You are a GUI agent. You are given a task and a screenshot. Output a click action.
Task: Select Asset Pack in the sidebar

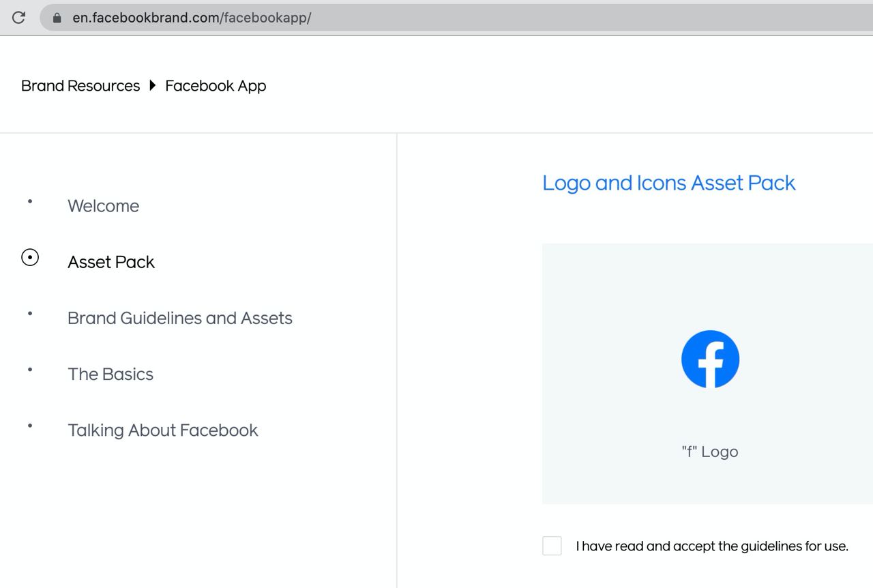pos(111,262)
